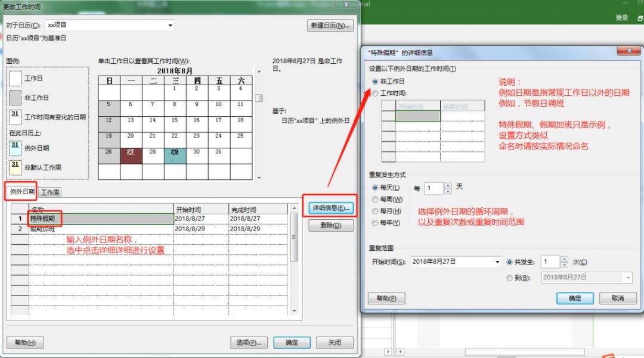Image resolution: width=644 pixels, height=358 pixels.
Task: Open the 到(B) end date dropdown
Action: tap(628, 278)
